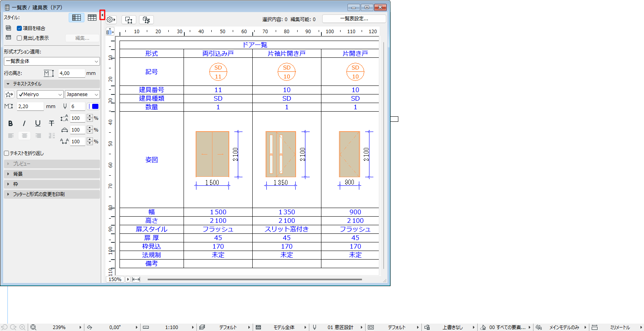Click the スリット窓付き cell
644x331 pixels.
click(x=287, y=229)
